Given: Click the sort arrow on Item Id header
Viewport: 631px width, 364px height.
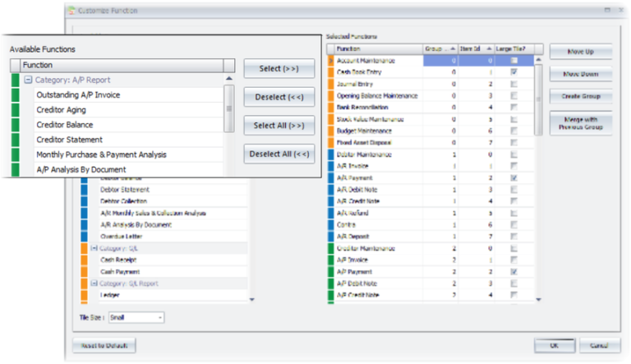Looking at the screenshot, I should click(x=487, y=48).
